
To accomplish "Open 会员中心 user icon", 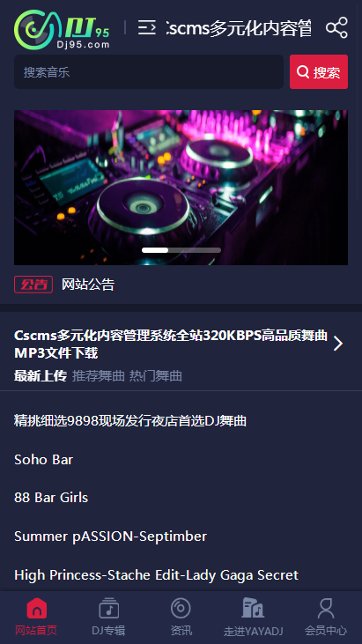I will 326,608.
